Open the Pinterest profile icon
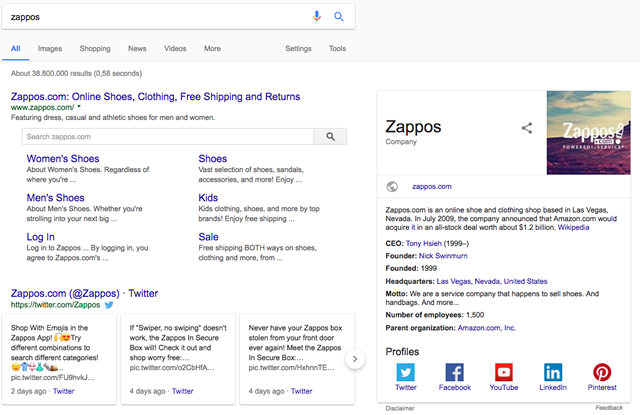Screen dimensions: 640x415 click(x=602, y=372)
